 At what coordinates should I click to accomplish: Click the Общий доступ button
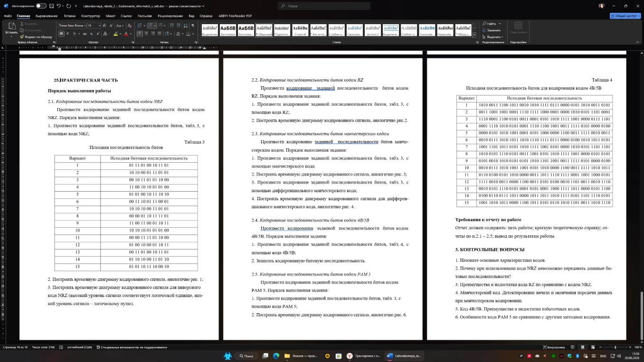[625, 16]
